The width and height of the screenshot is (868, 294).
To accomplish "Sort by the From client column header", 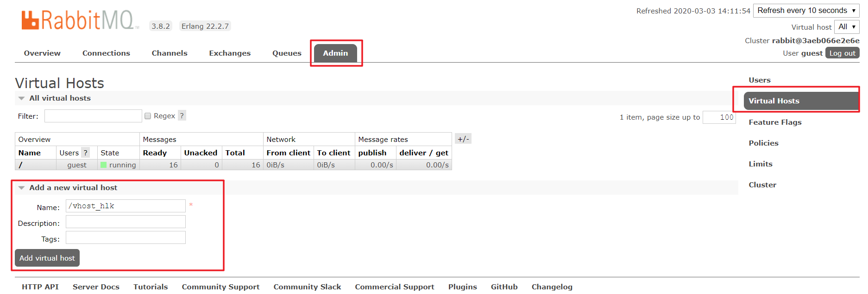I will coord(289,153).
